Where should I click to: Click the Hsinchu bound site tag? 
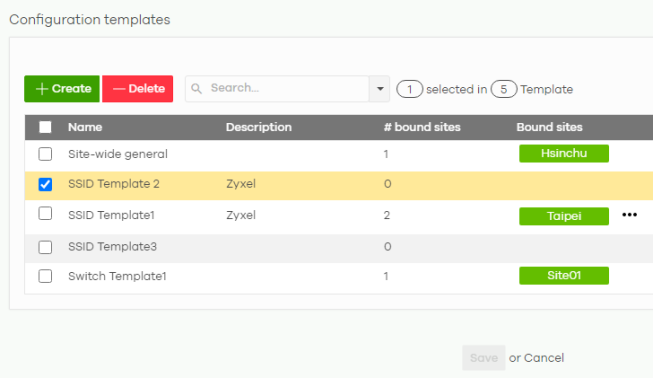click(x=564, y=153)
